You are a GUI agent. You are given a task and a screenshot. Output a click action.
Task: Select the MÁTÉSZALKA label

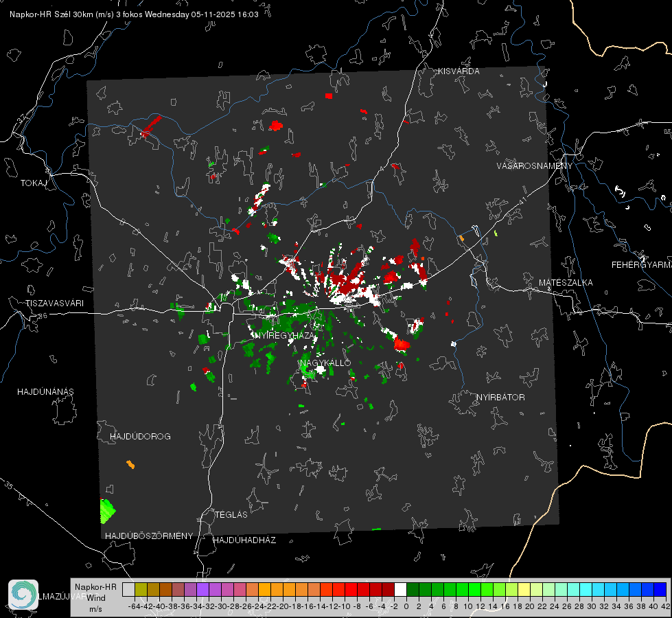click(566, 283)
